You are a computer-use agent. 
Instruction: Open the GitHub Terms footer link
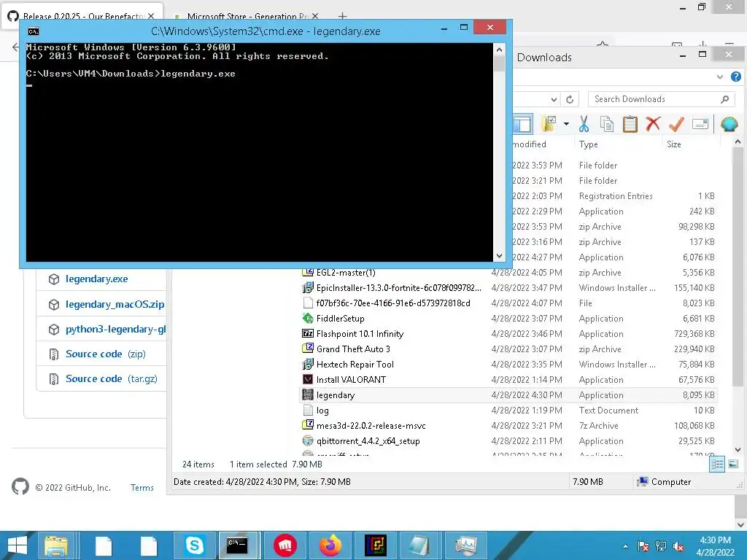coord(142,488)
